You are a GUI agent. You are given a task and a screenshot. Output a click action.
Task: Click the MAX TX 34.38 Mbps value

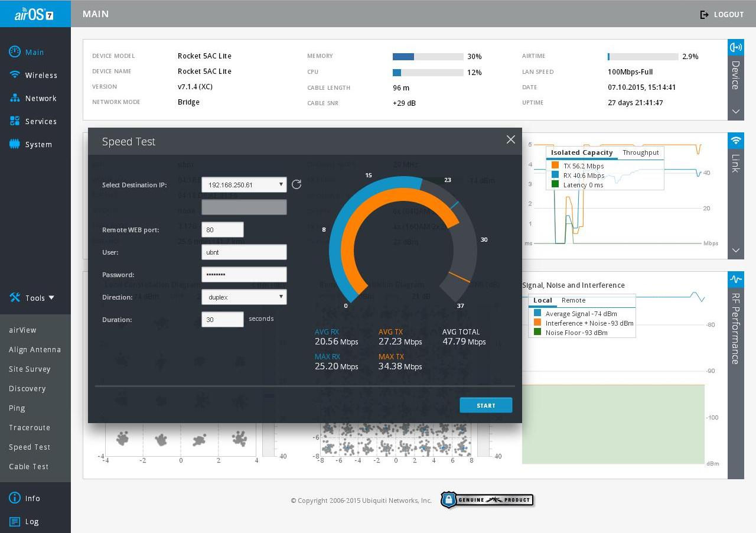[400, 366]
